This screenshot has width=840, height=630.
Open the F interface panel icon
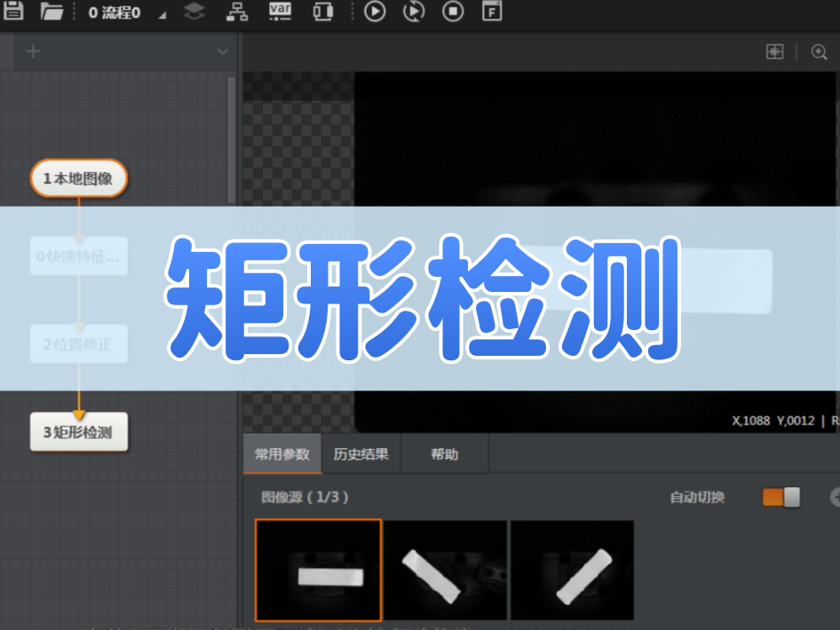491,12
